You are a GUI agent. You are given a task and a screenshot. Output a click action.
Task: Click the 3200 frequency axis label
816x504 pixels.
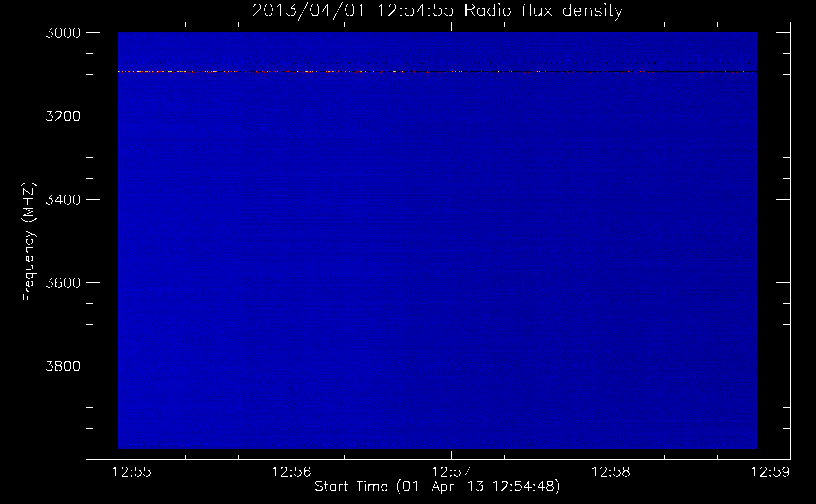click(63, 116)
